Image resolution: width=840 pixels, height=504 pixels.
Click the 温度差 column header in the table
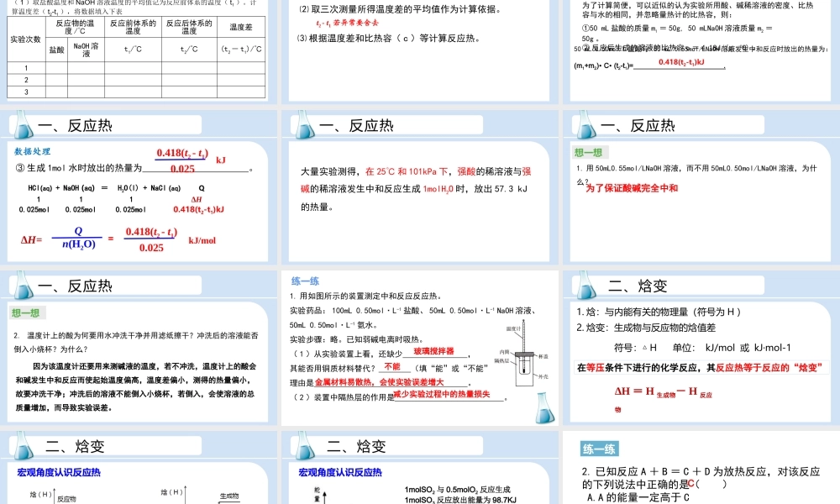click(x=241, y=28)
